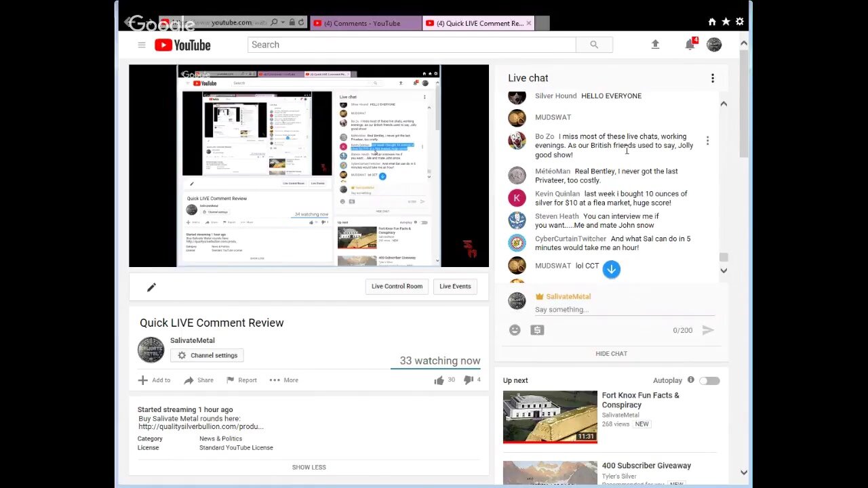Viewport: 868px width, 488px height.
Task: Like the video with thumbs up
Action: point(439,380)
